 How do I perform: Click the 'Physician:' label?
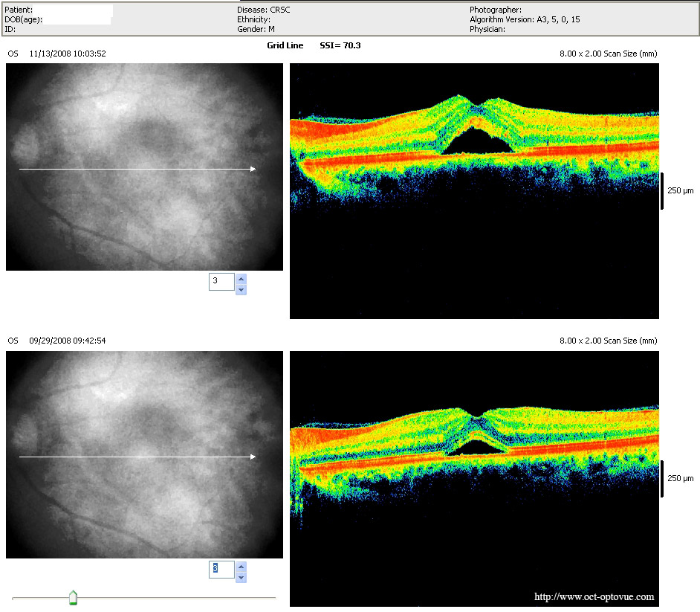[x=487, y=29]
